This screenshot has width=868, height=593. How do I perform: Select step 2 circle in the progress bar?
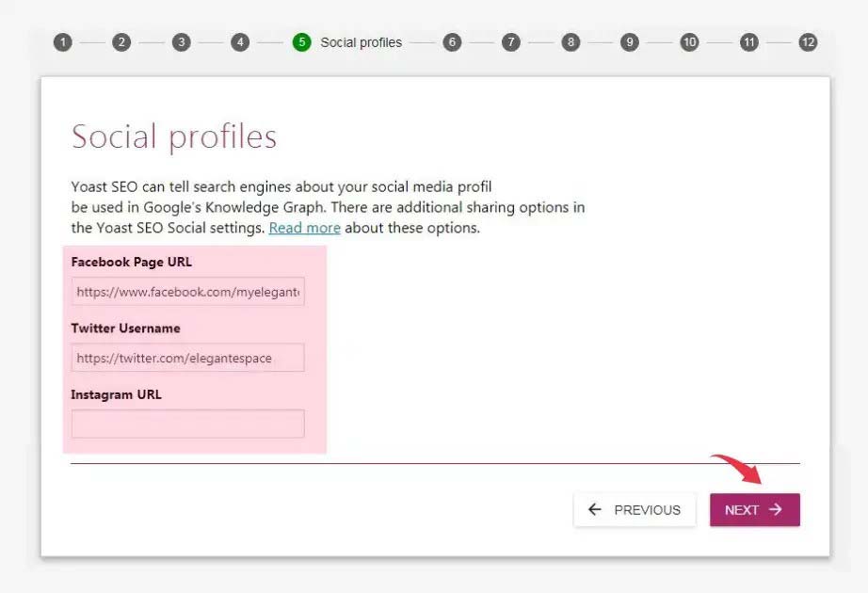point(121,42)
